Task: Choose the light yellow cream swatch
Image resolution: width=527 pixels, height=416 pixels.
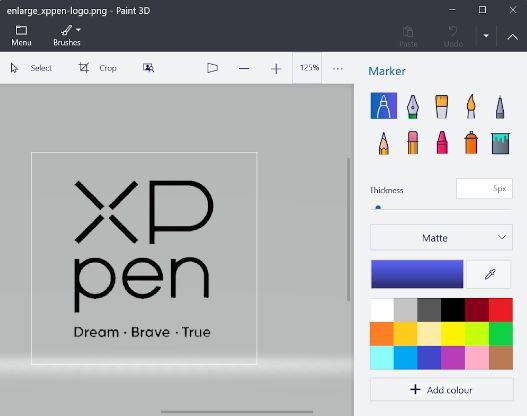Action: pos(429,334)
